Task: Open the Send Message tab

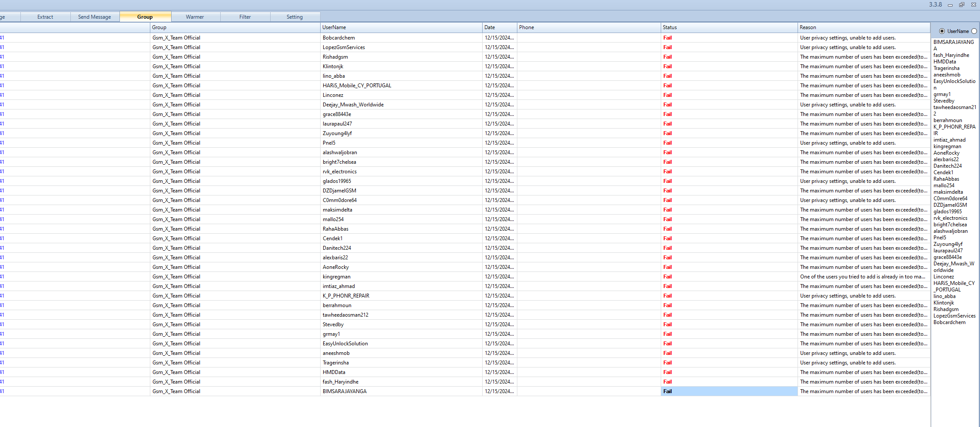Action: pos(95,17)
